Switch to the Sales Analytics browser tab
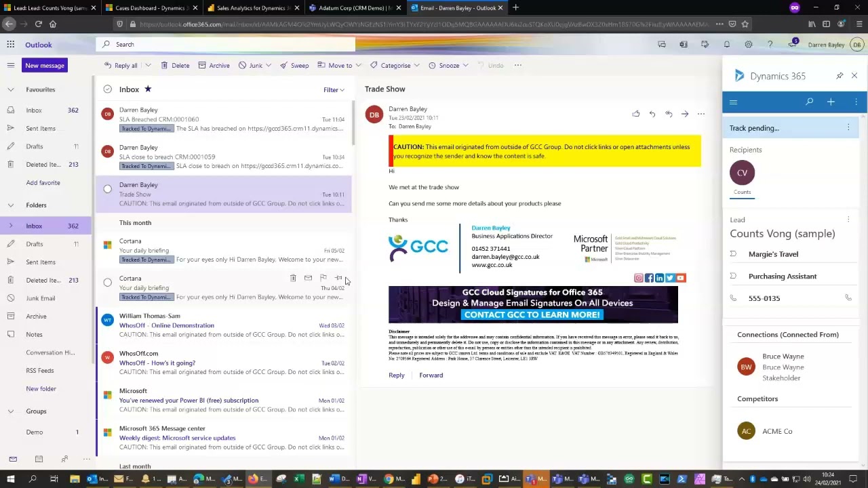Image resolution: width=868 pixels, height=488 pixels. coord(254,8)
